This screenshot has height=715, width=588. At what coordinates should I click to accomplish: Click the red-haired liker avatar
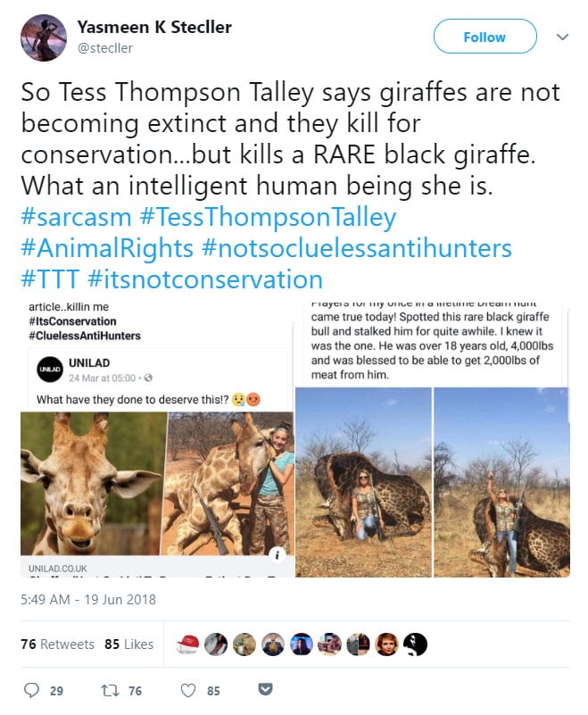click(387, 644)
